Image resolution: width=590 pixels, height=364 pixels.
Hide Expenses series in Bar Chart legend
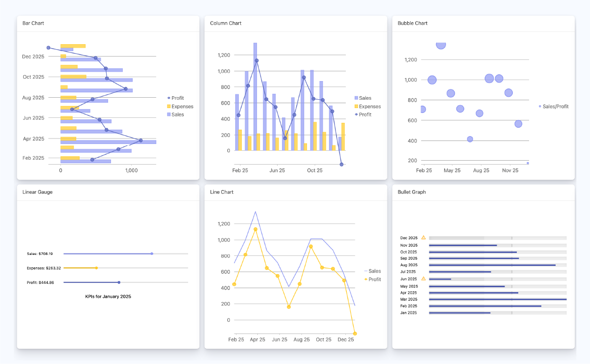click(179, 107)
